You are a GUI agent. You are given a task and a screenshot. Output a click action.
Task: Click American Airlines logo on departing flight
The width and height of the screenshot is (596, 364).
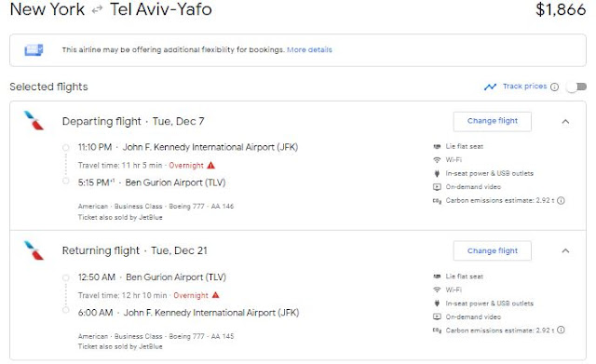pyautogui.click(x=34, y=120)
